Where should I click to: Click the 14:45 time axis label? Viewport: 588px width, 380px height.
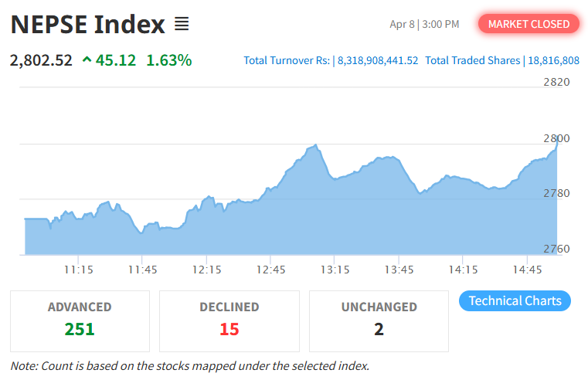coord(528,270)
